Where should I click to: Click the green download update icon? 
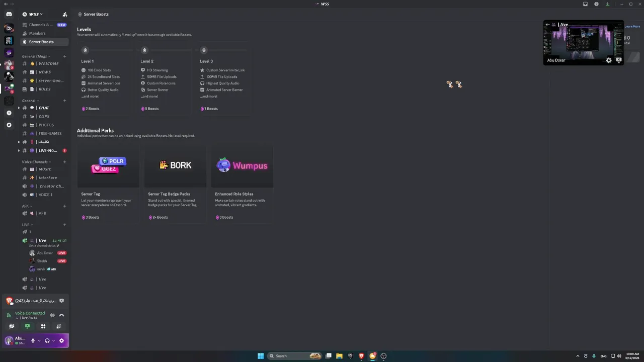(x=607, y=4)
